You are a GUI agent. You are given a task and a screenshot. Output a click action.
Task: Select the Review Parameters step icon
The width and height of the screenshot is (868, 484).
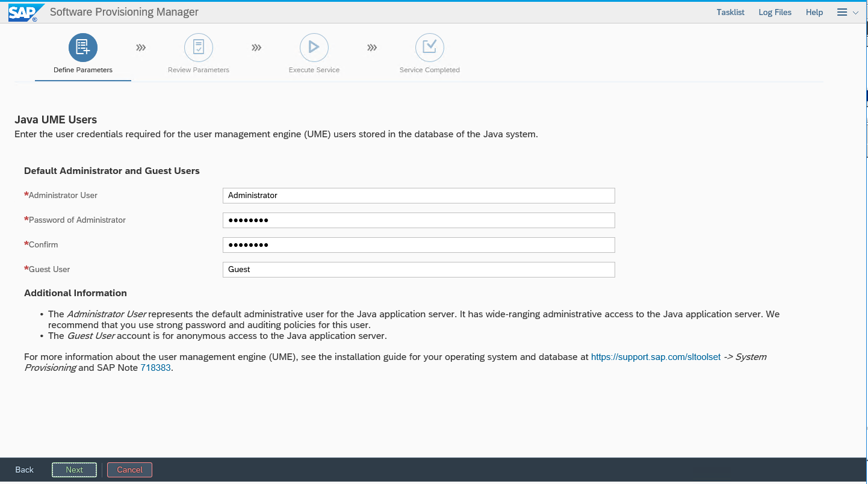199,47
